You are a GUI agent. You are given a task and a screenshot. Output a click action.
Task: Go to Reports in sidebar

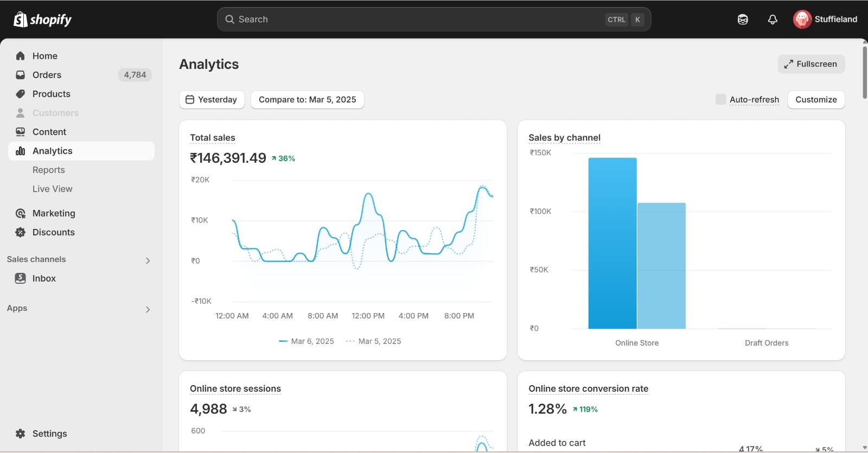click(49, 170)
